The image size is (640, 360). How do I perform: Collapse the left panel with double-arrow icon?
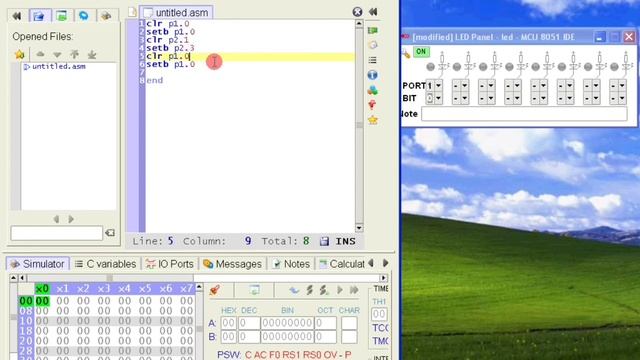[x=17, y=16]
